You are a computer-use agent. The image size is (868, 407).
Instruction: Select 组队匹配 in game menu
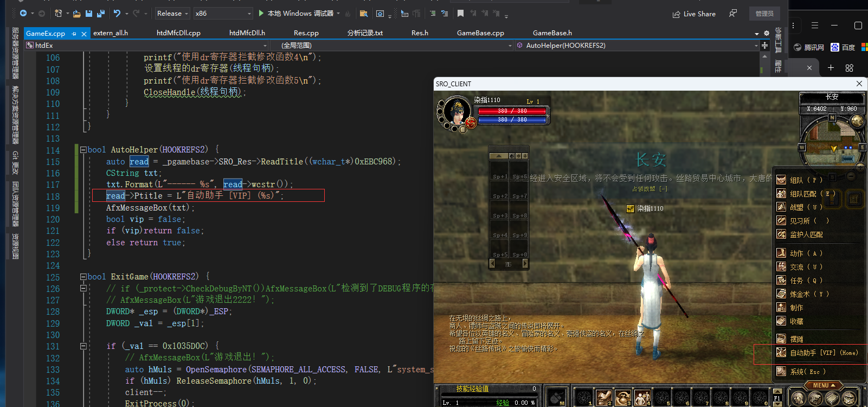point(806,194)
